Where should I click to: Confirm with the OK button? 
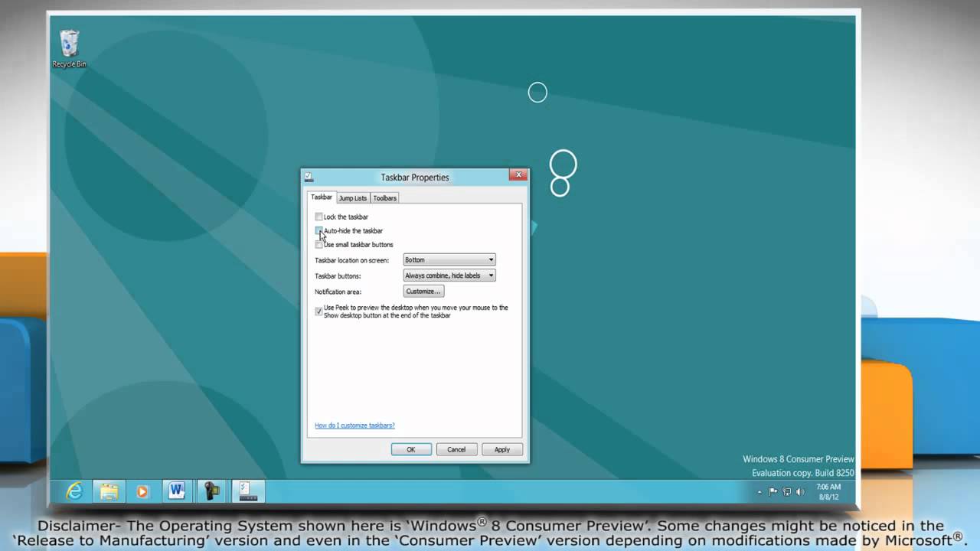(411, 449)
